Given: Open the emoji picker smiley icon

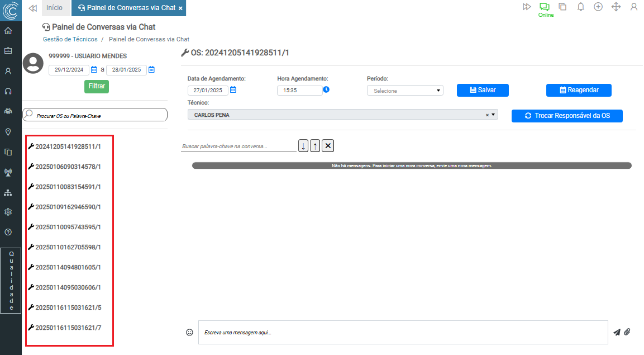Looking at the screenshot, I should 189,332.
